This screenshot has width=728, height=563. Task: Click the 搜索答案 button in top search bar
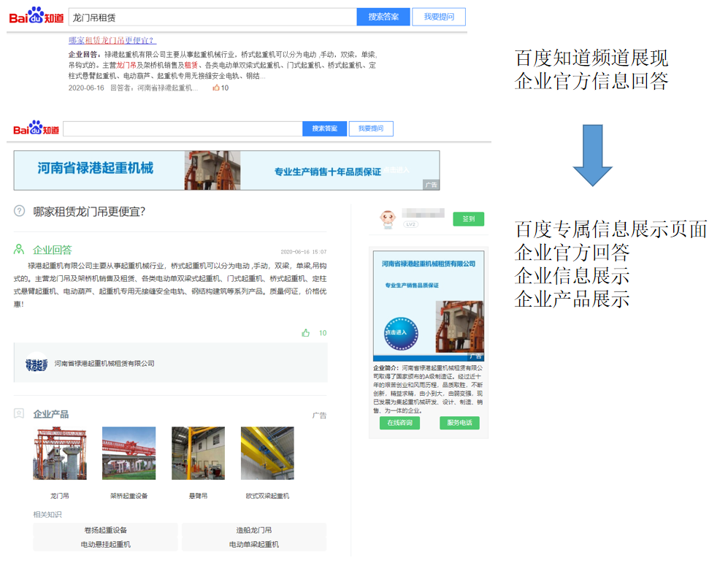[383, 17]
